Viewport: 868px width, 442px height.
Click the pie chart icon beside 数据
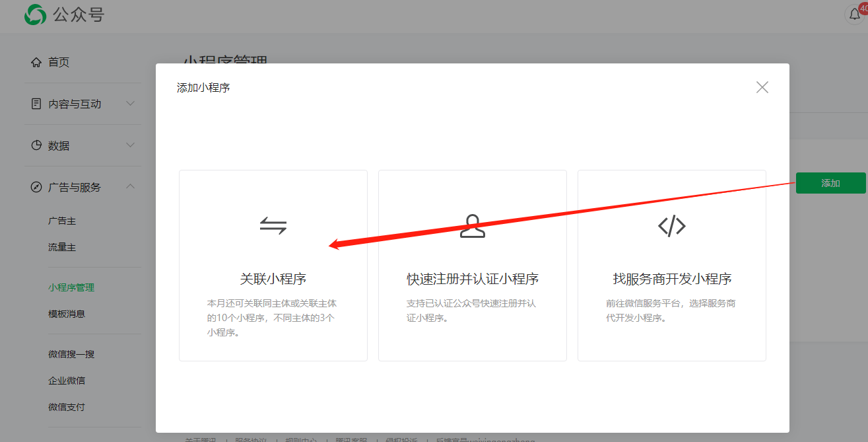36,145
